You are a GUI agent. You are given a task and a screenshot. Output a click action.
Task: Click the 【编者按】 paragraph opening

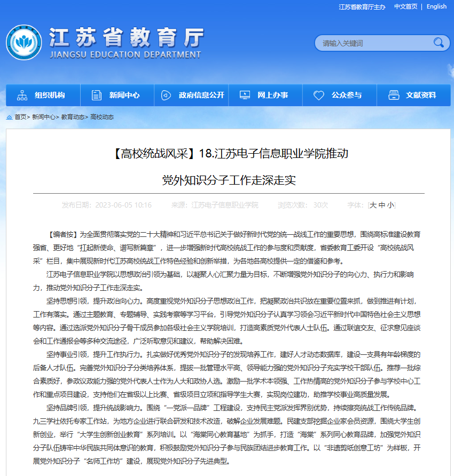(x=63, y=234)
